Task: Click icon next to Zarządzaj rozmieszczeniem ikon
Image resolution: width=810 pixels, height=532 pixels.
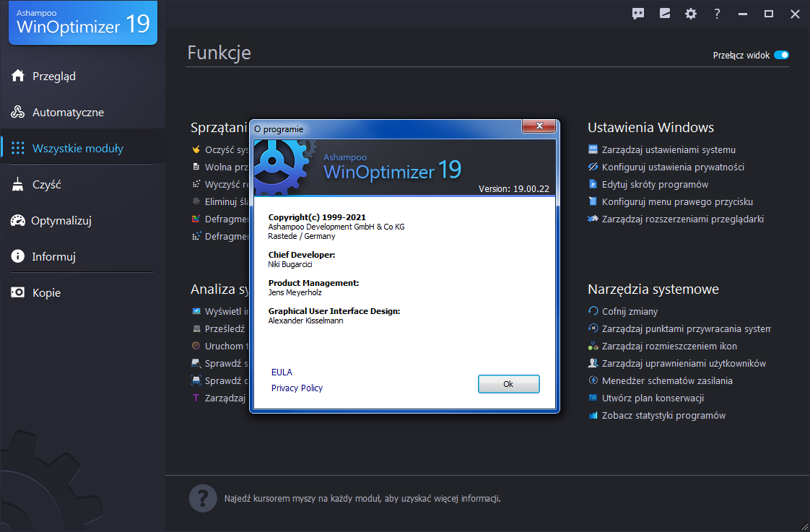Action: pos(593,346)
